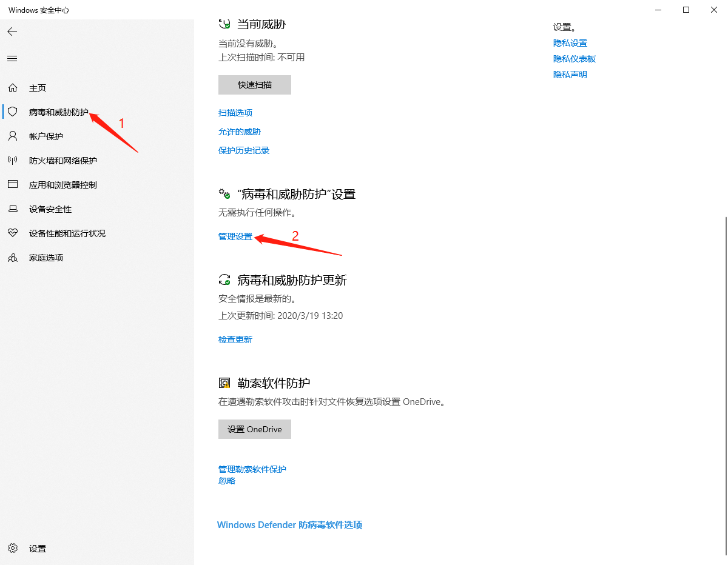Open the 保护历史记录 link
Image resolution: width=728 pixels, height=565 pixels.
244,150
